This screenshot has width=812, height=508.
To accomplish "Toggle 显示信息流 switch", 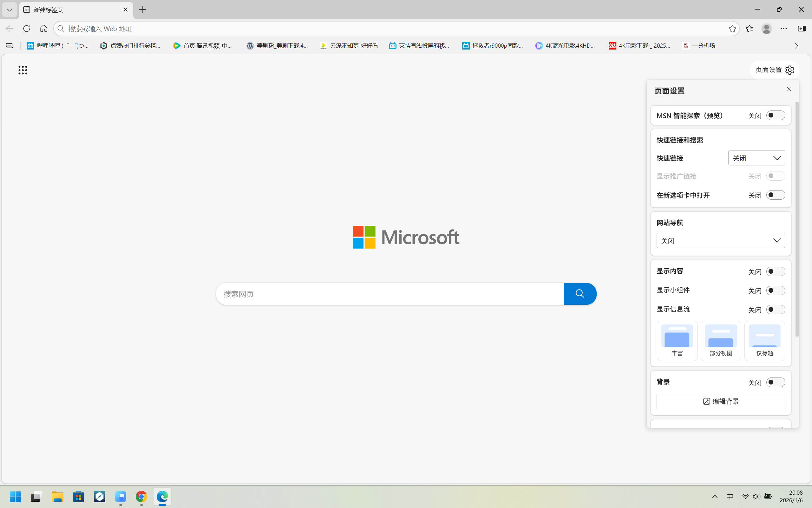I will [776, 310].
